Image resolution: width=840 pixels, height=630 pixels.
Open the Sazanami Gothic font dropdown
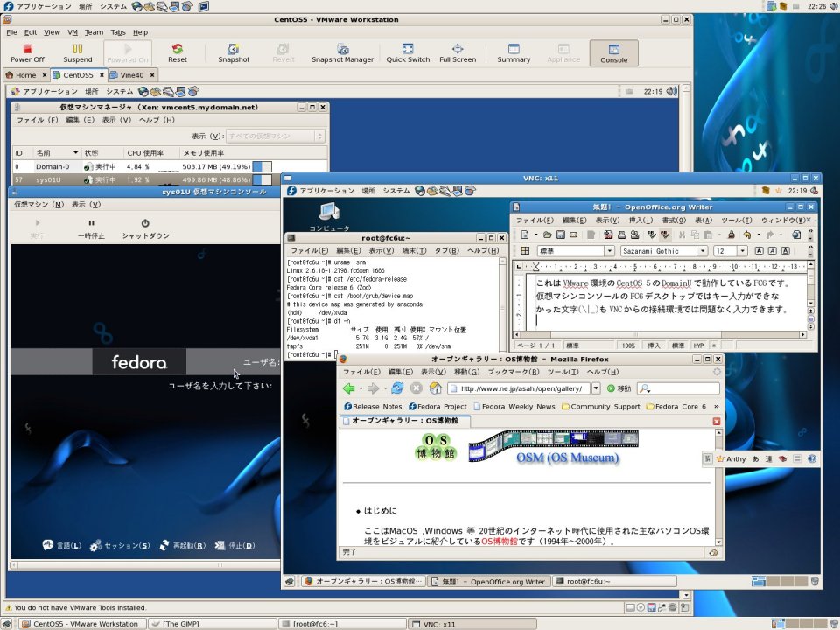[702, 251]
